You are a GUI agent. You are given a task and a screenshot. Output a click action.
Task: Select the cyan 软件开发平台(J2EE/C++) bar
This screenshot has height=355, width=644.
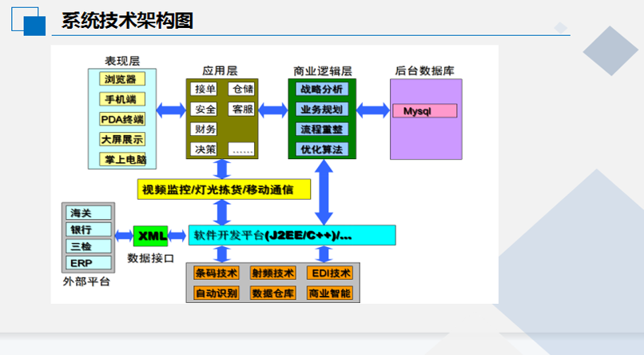pyautogui.click(x=292, y=235)
